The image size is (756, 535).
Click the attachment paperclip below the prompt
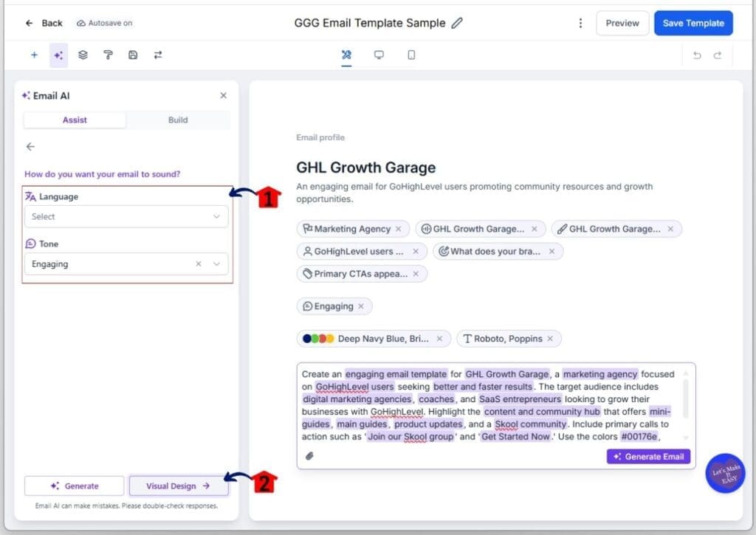click(x=311, y=456)
